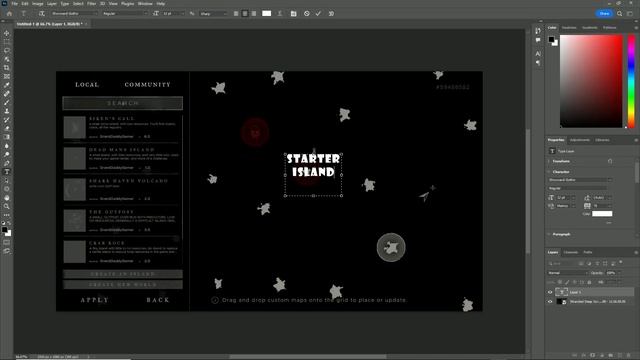Toggle text orientation in options bar
This screenshot has height=360, width=640.
pyautogui.click(x=42, y=13)
